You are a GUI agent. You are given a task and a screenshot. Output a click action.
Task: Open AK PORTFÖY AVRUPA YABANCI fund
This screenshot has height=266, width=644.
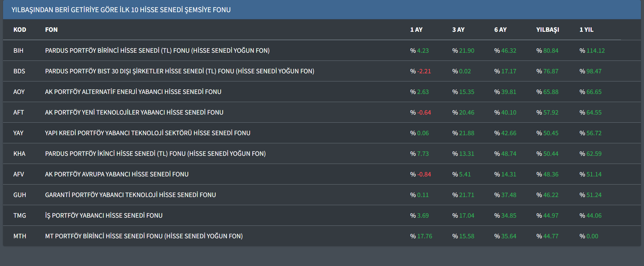(x=117, y=174)
